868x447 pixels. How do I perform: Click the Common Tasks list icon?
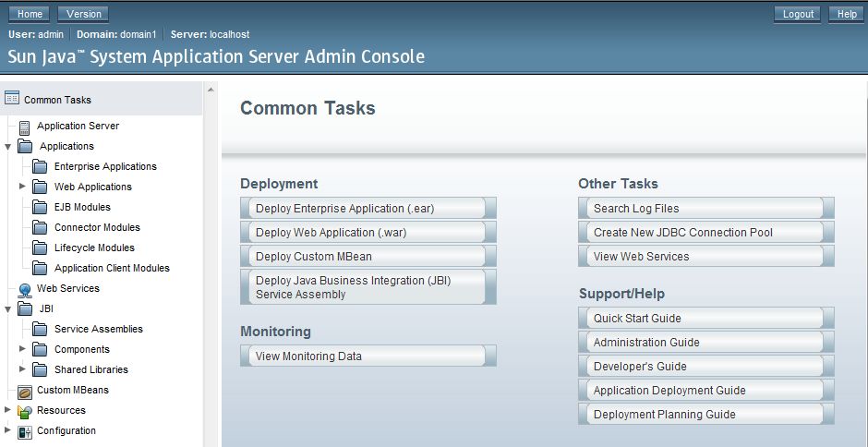coord(12,99)
